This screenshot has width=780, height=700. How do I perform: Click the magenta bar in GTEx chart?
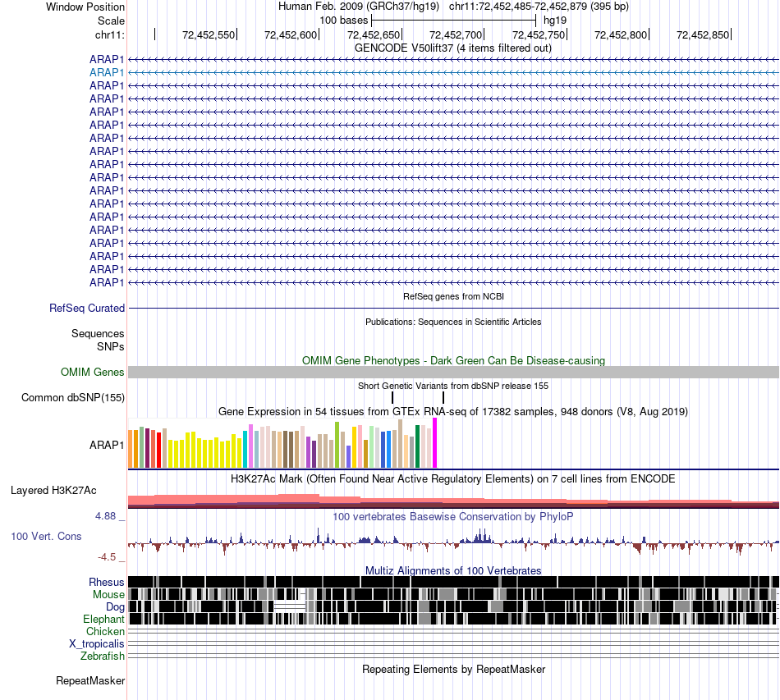click(435, 443)
